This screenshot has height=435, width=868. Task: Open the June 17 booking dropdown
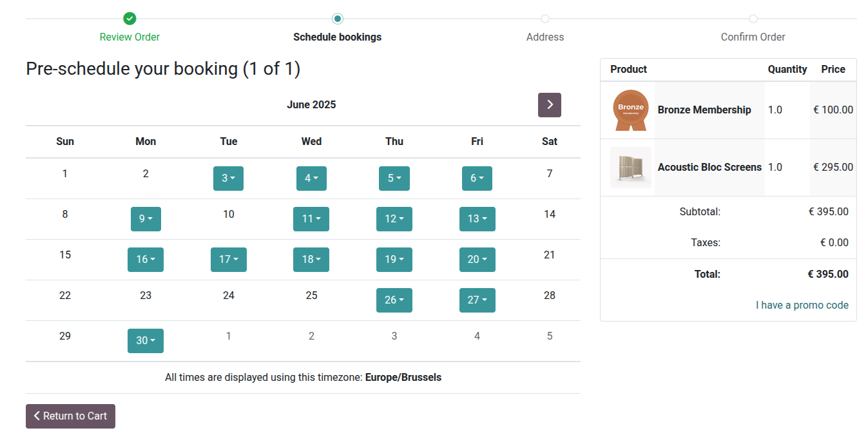click(228, 259)
